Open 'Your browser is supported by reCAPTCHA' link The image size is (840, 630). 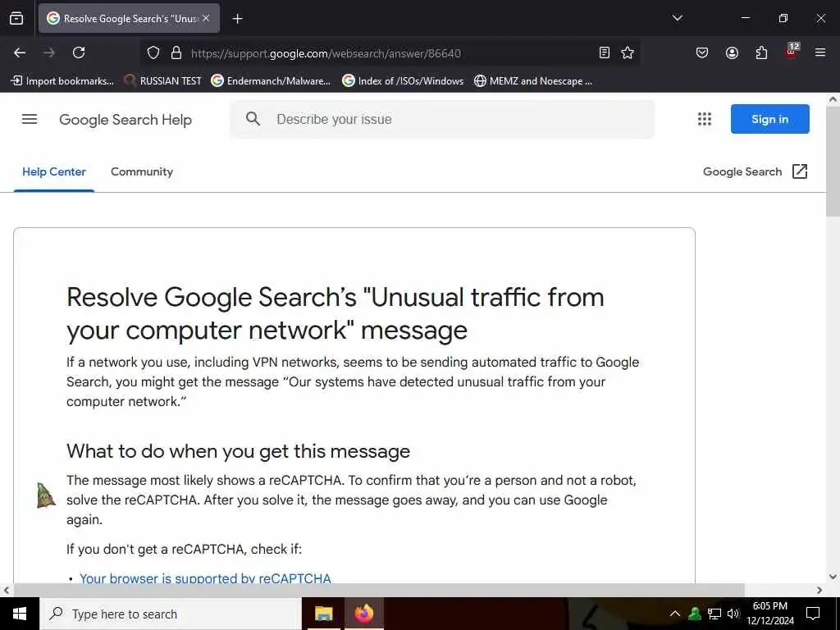[205, 578]
